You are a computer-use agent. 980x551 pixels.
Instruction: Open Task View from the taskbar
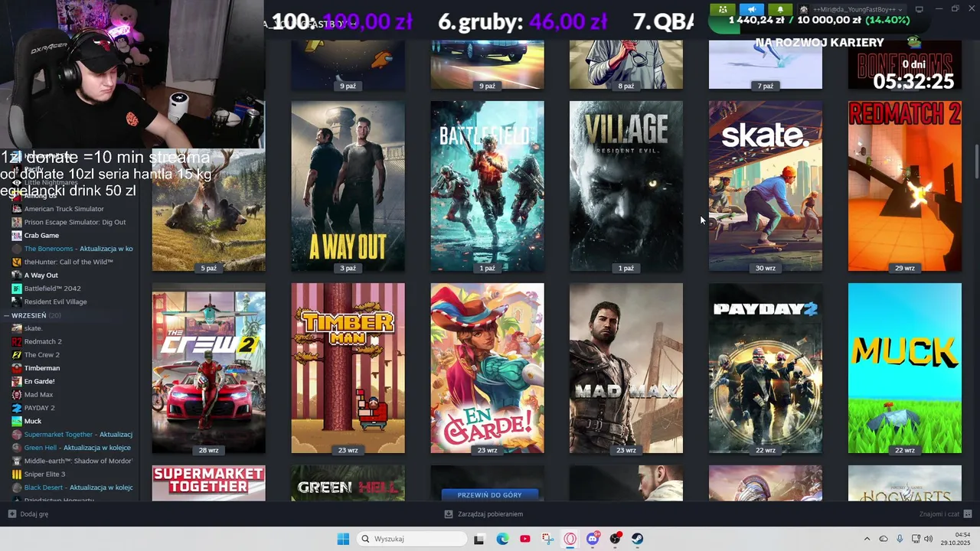click(479, 539)
